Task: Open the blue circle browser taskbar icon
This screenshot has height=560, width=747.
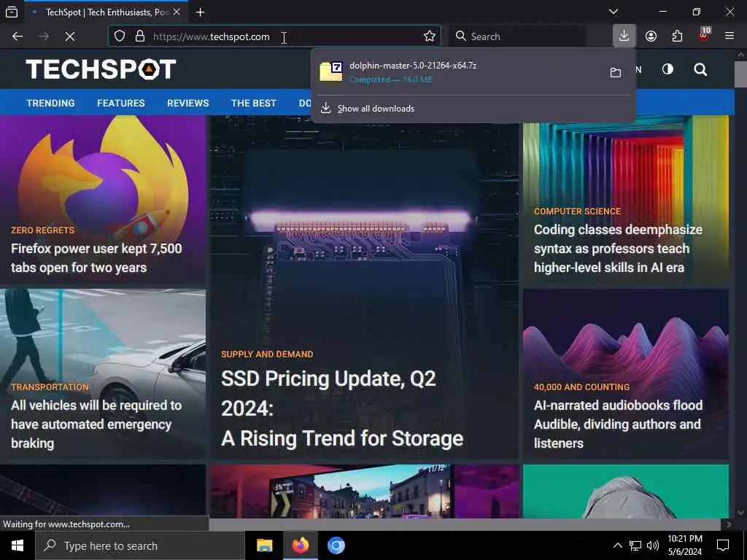Action: point(336,545)
